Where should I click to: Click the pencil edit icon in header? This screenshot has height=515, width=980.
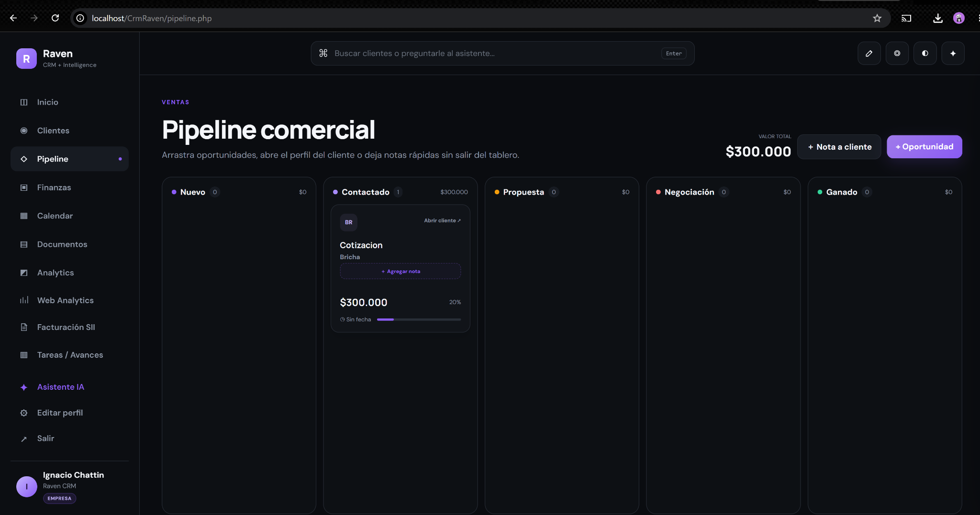[869, 53]
